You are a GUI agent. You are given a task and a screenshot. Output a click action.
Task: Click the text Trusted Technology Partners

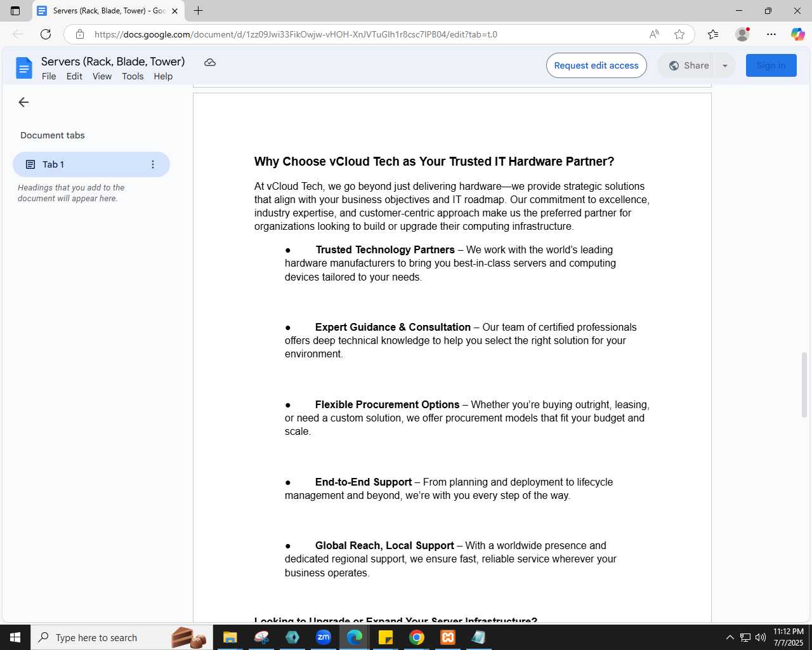click(385, 249)
